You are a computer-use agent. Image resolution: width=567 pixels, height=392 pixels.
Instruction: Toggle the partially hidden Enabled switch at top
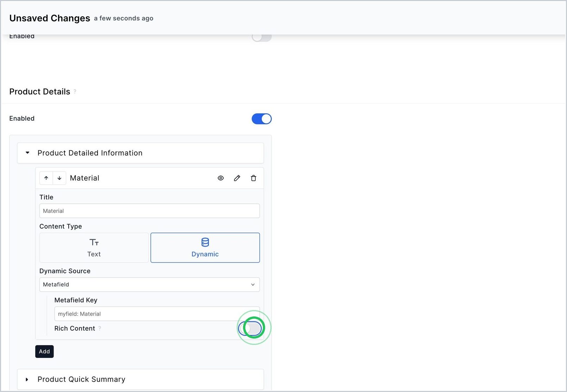262,37
